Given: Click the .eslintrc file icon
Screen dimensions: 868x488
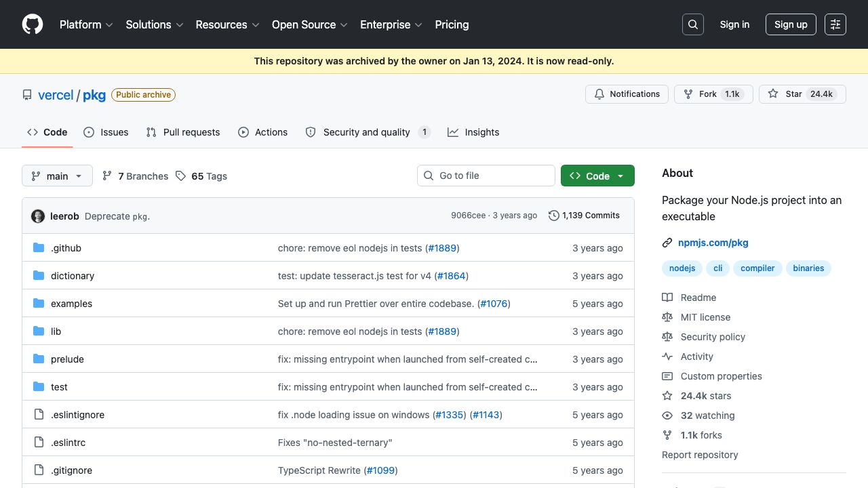Looking at the screenshot, I should point(39,443).
